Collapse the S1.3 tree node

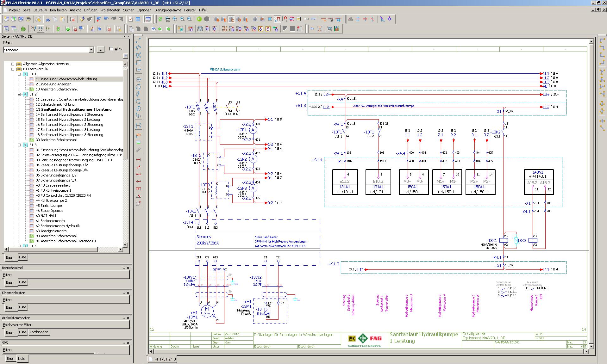(19, 145)
